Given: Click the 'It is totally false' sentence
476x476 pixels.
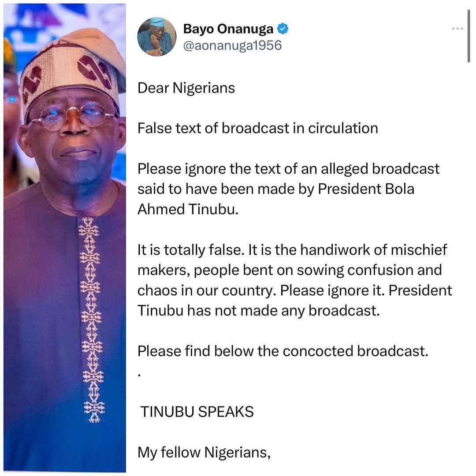Looking at the screenshot, I should click(x=191, y=250).
